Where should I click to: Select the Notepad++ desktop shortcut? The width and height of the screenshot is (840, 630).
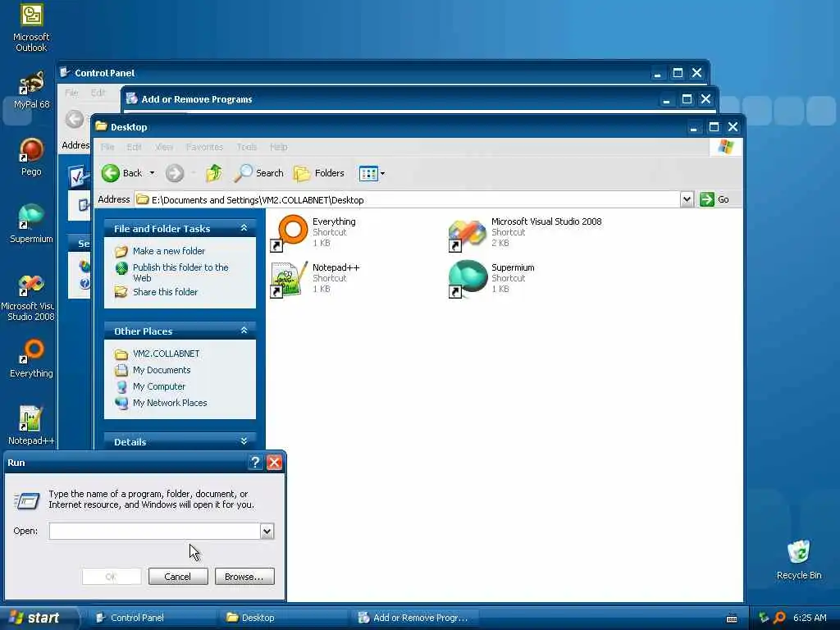pos(31,426)
